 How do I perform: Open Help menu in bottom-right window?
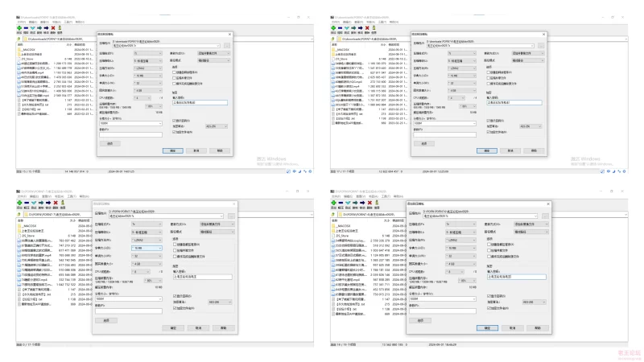point(398,196)
